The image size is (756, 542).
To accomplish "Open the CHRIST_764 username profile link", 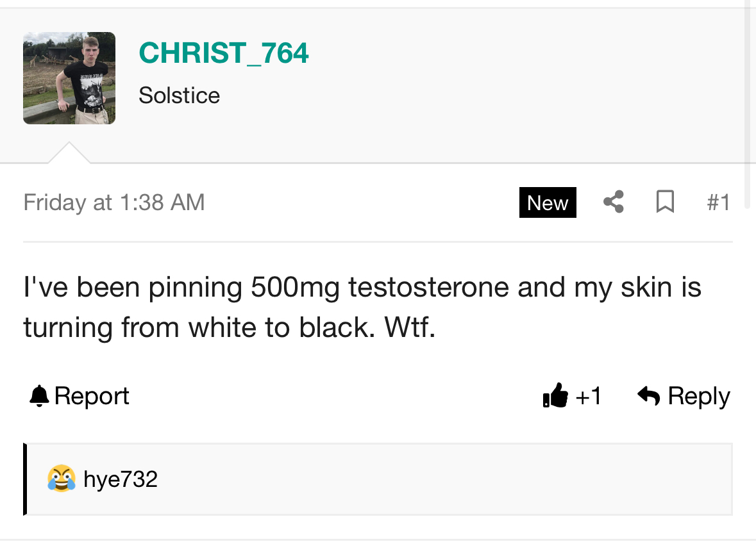I will [224, 53].
